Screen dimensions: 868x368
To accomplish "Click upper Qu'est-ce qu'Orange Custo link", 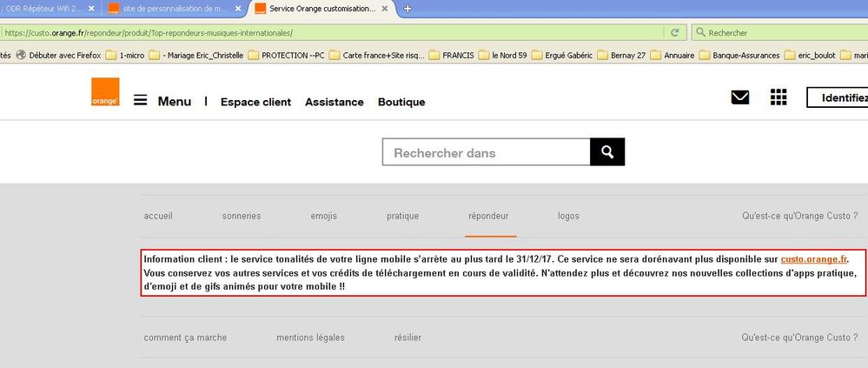I will coord(800,216).
